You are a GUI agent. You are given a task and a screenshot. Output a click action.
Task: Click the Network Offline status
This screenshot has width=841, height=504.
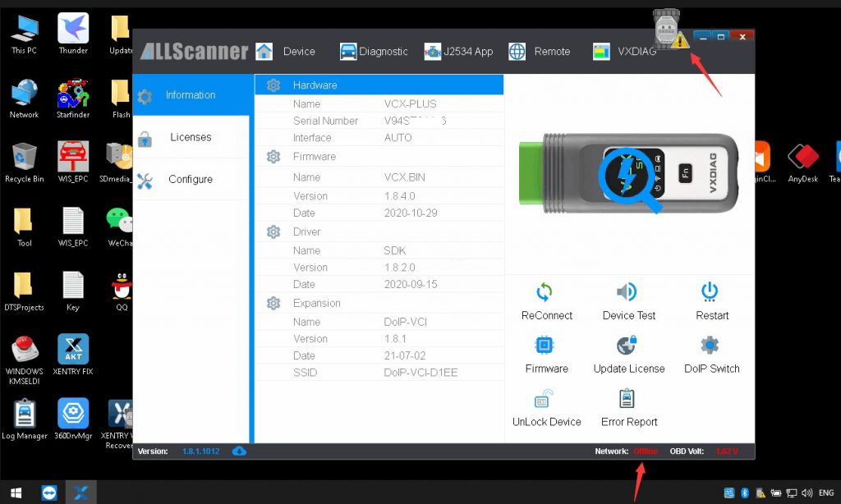646,451
